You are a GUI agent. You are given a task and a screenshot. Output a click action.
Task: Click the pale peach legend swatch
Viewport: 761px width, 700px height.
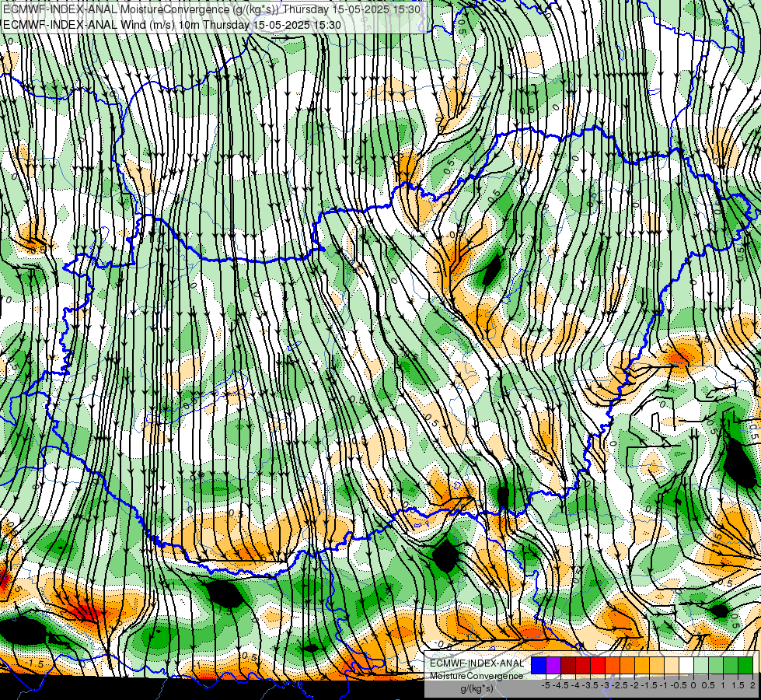pyautogui.click(x=672, y=665)
